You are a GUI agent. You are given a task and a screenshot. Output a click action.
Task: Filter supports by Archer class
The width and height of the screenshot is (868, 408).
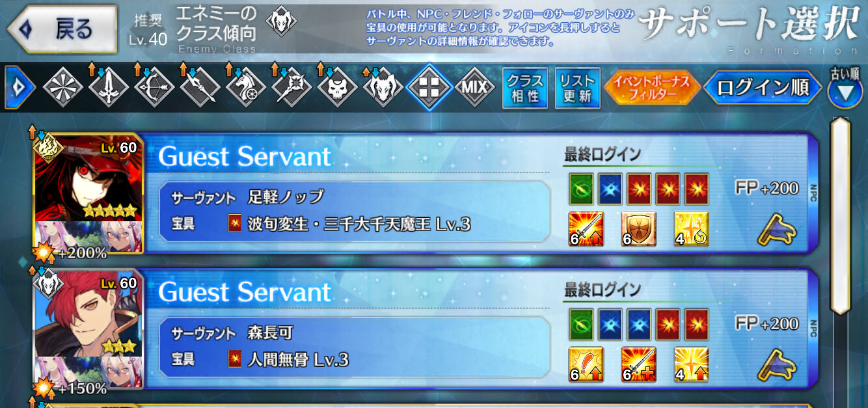154,88
